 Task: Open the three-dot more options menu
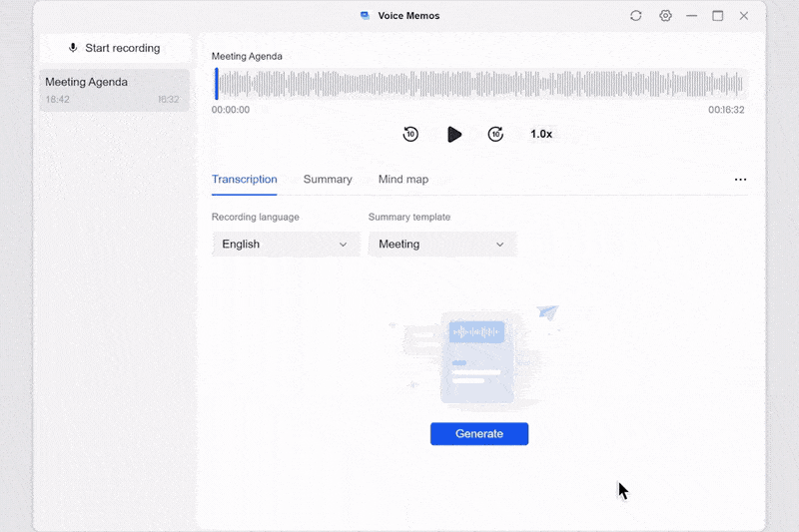coord(740,180)
